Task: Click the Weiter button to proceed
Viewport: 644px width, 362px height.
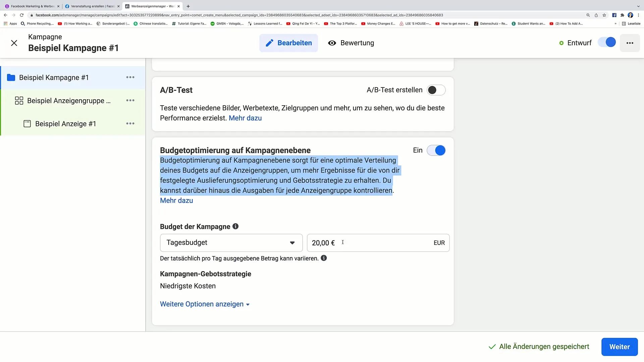Action: (x=620, y=347)
